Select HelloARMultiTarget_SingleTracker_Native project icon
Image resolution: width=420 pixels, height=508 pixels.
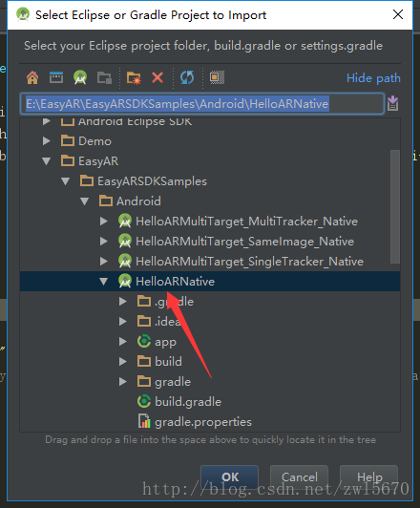[x=125, y=262]
